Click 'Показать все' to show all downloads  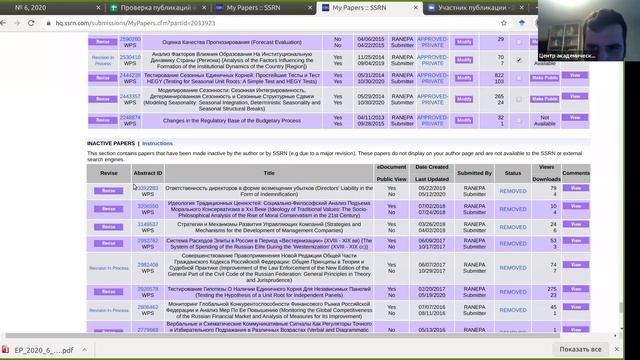(x=580, y=349)
